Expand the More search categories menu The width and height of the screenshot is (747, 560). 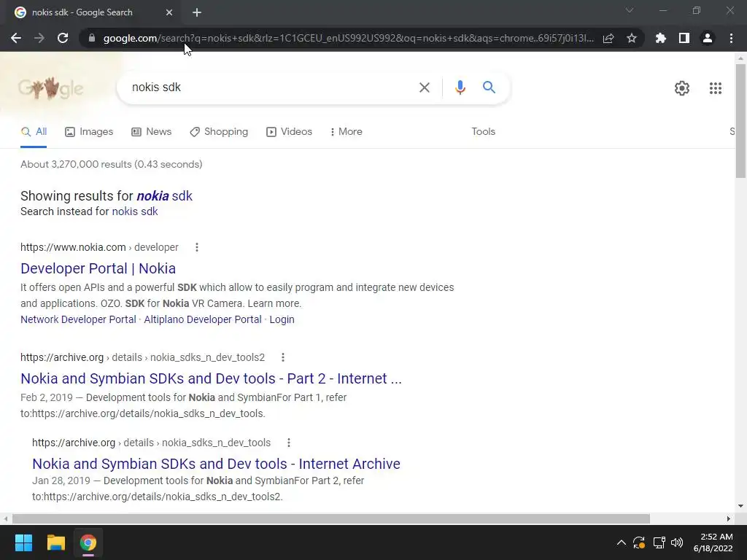347,132
